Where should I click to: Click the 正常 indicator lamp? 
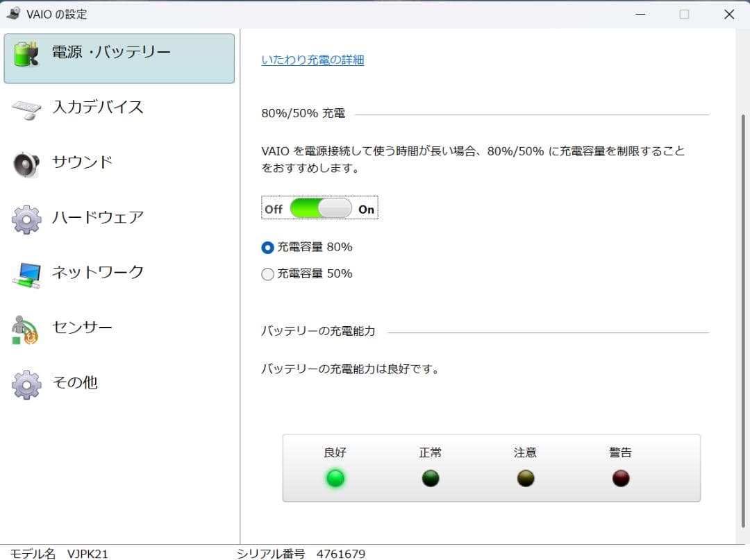[x=431, y=477]
